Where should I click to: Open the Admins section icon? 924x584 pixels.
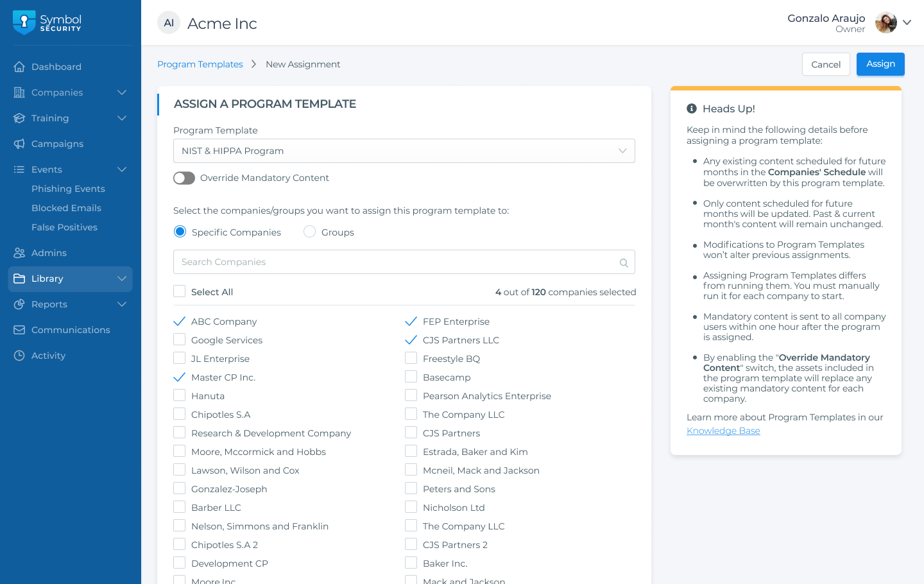[x=20, y=252]
